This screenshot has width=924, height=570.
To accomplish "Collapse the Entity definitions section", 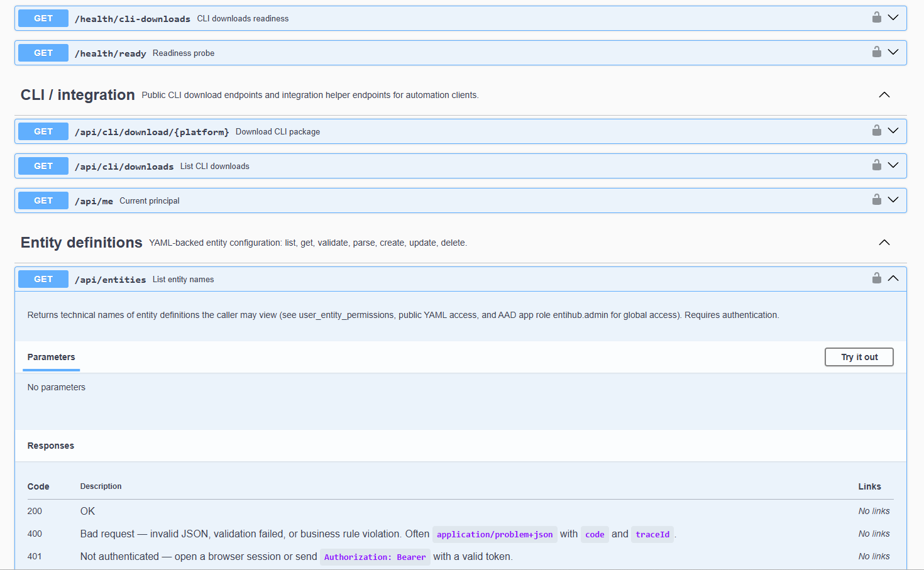I will pos(884,243).
